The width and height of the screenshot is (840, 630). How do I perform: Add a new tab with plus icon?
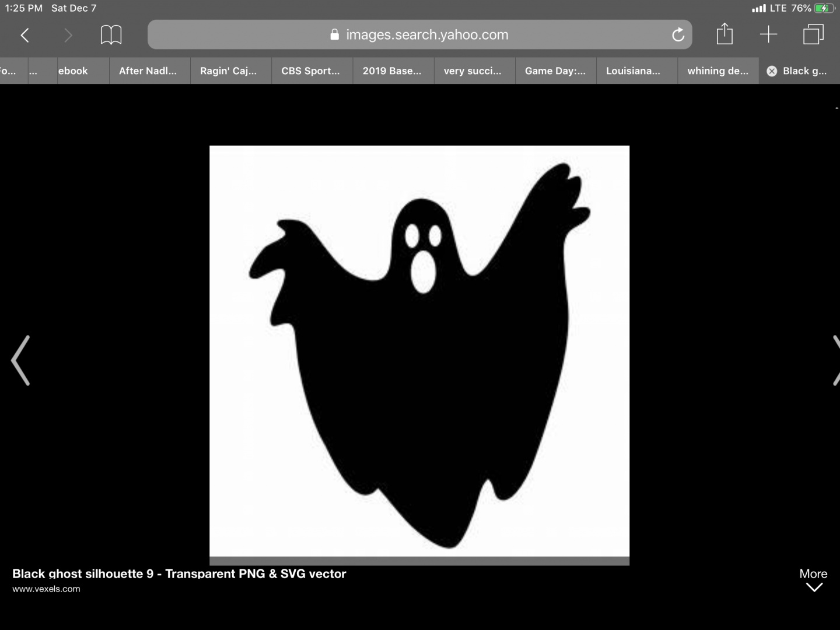coord(768,34)
